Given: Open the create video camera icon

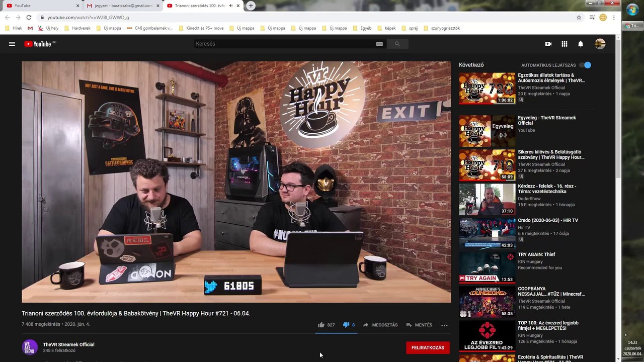Looking at the screenshot, I should click(x=548, y=44).
